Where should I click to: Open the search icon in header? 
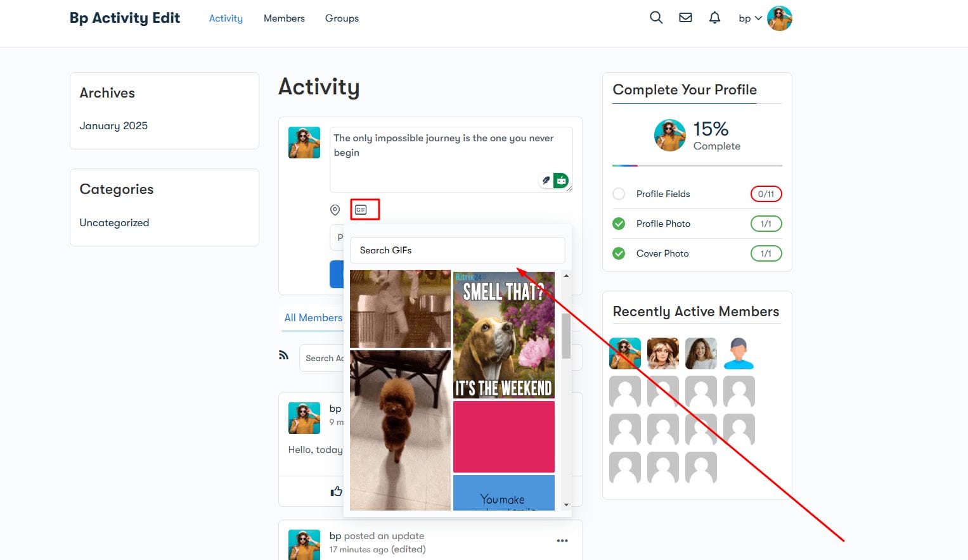656,18
